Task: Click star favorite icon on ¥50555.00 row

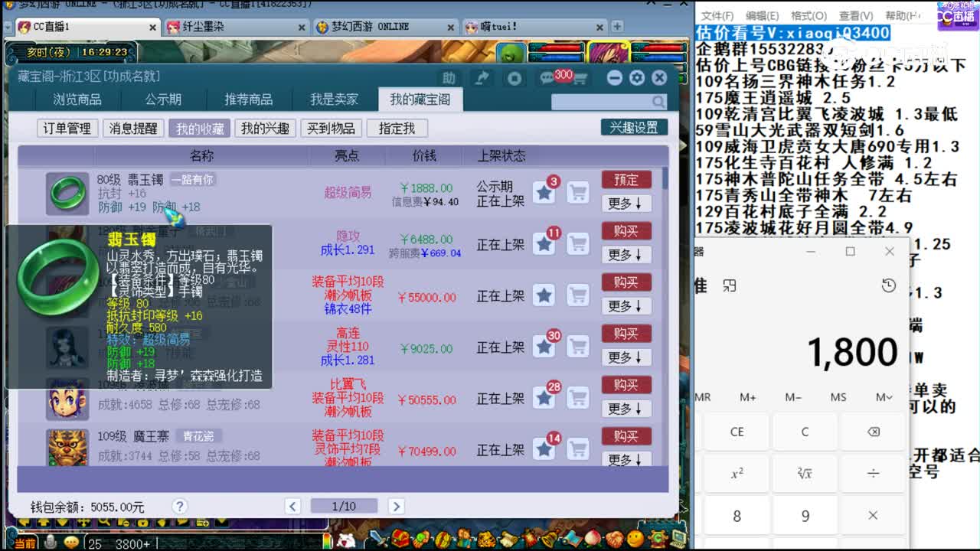Action: tap(544, 398)
